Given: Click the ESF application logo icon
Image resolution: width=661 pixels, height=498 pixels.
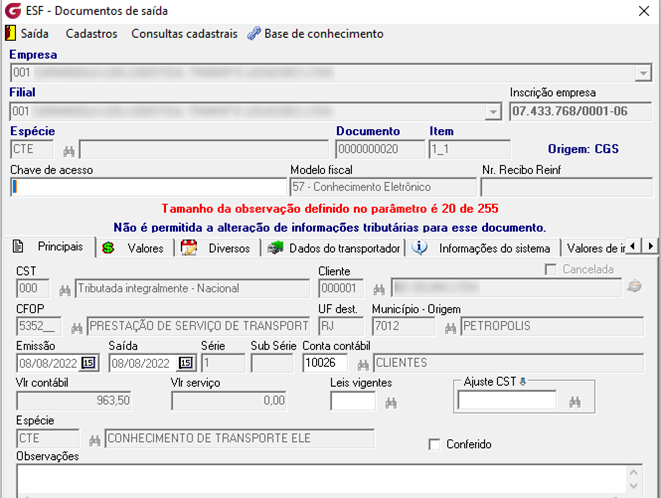Looking at the screenshot, I should pos(13,11).
